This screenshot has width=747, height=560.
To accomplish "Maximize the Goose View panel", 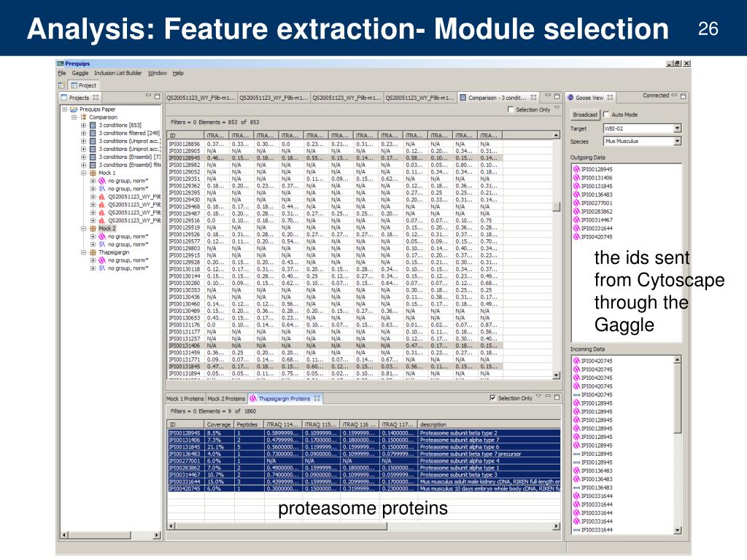I will point(683,96).
